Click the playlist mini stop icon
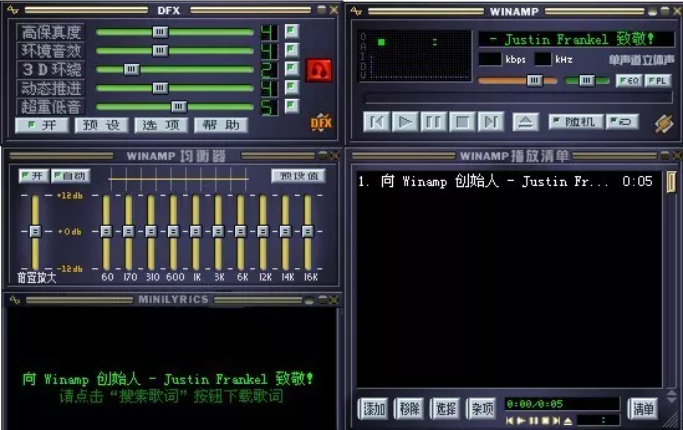Image resolution: width=683 pixels, height=430 pixels. click(544, 421)
